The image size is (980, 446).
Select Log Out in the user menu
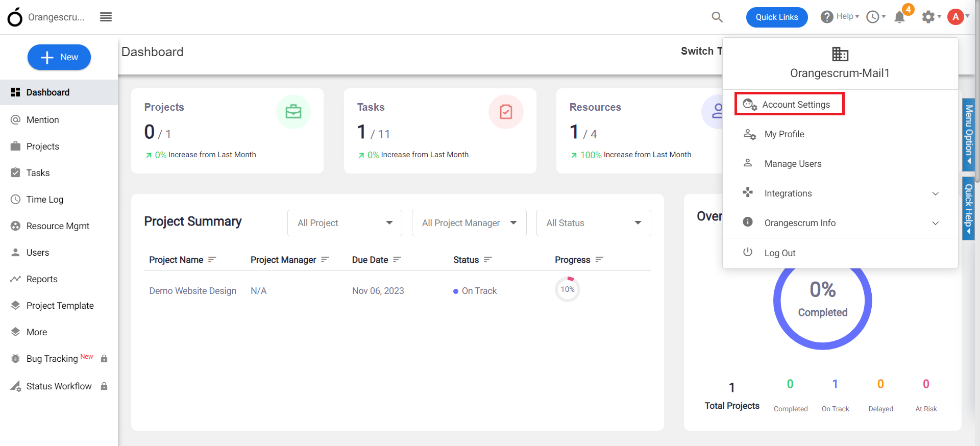click(840, 253)
